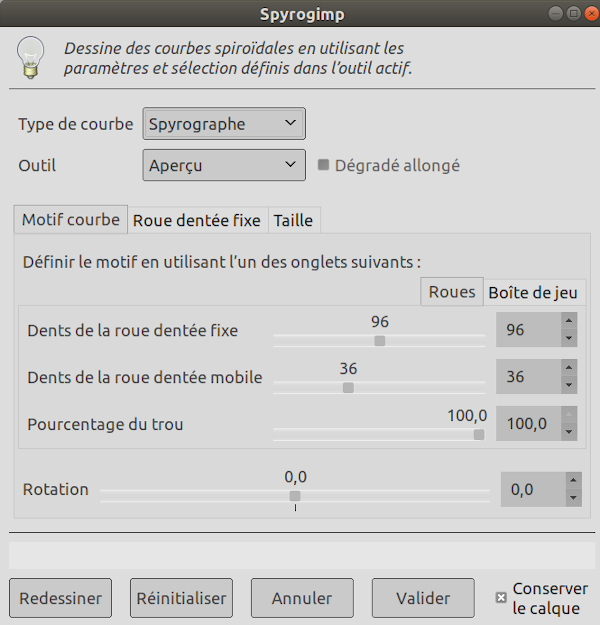This screenshot has height=625, width=600.
Task: Decrease fixed gear teeth with down arrow
Action: pyautogui.click(x=569, y=338)
